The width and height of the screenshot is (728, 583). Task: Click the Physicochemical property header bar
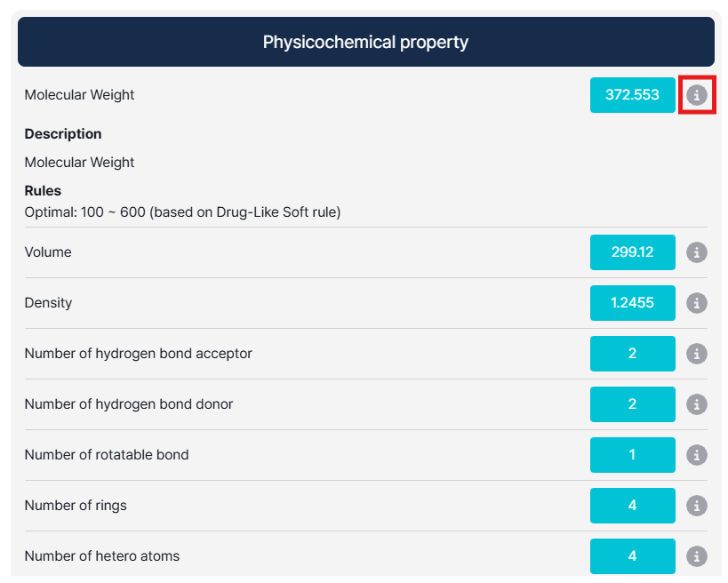click(x=365, y=42)
